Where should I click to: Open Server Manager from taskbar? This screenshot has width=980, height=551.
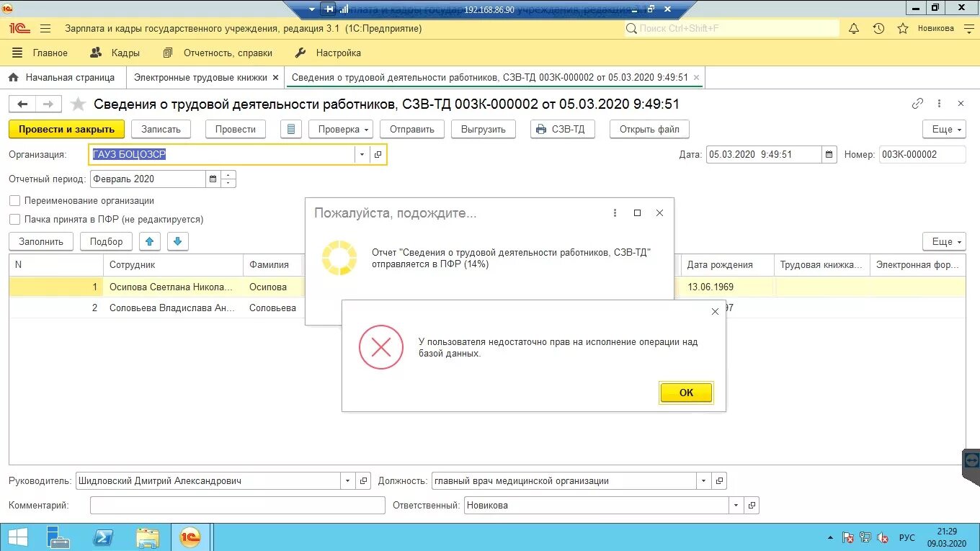59,538
